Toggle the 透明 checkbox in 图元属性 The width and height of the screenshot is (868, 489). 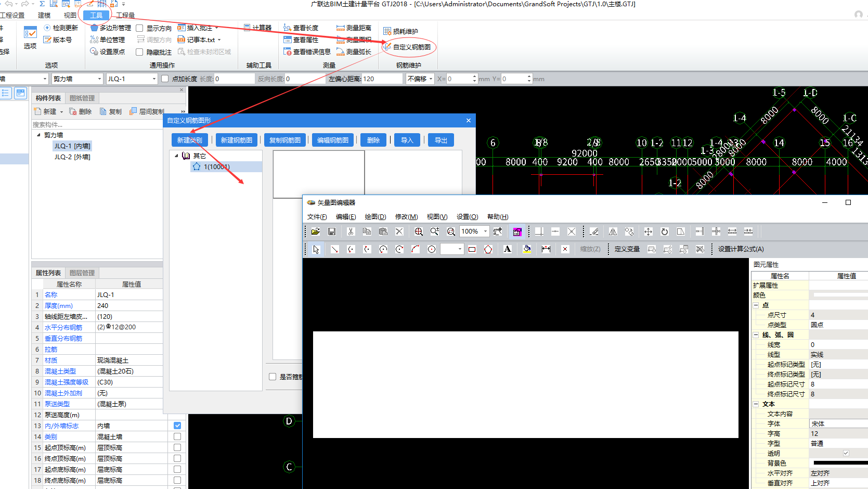[846, 453]
